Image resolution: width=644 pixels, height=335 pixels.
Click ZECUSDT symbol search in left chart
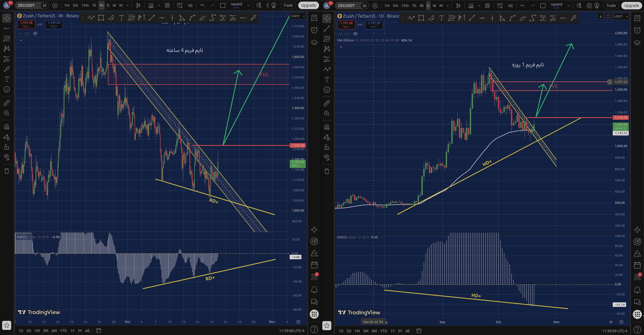click(x=26, y=5)
